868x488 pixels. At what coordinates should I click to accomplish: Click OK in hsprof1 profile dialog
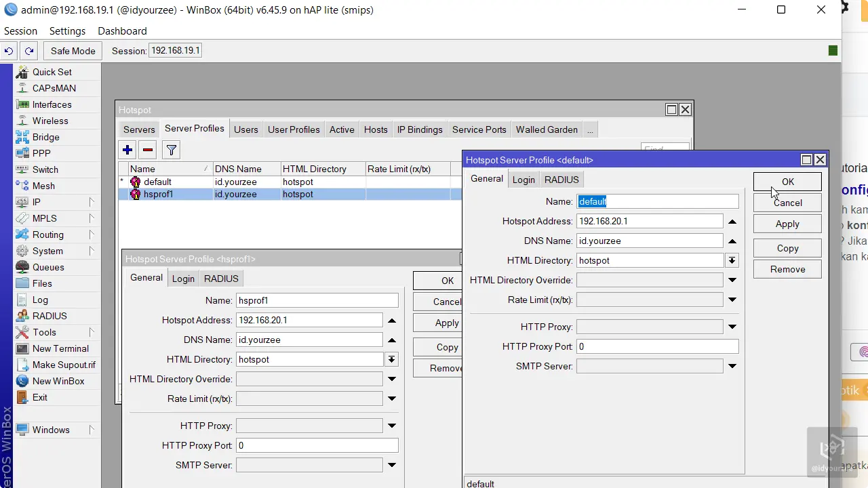[437, 281]
